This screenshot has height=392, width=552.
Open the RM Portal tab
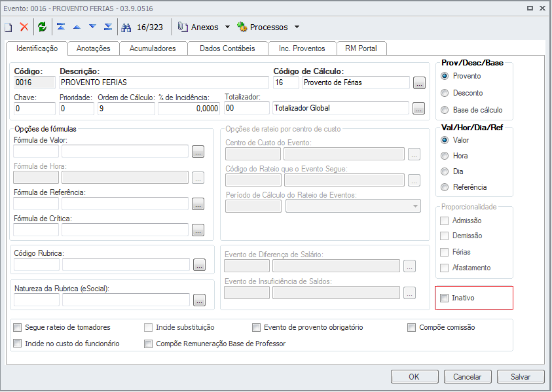[x=361, y=48]
